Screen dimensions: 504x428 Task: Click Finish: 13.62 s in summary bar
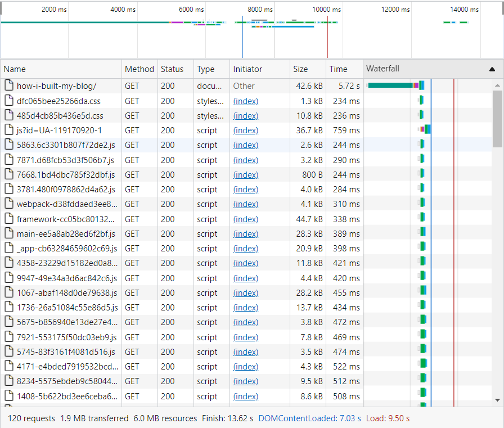click(228, 418)
